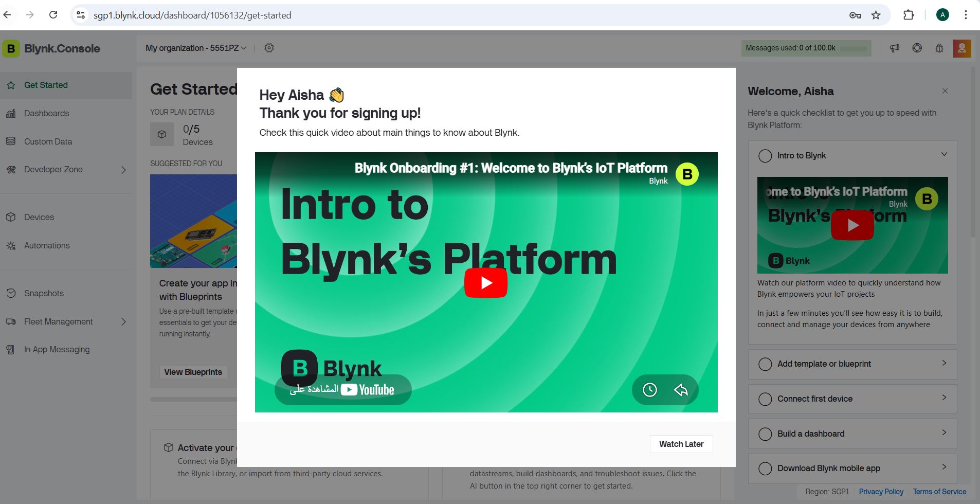Click the Snapshots icon
The image size is (980, 504).
(x=11, y=293)
